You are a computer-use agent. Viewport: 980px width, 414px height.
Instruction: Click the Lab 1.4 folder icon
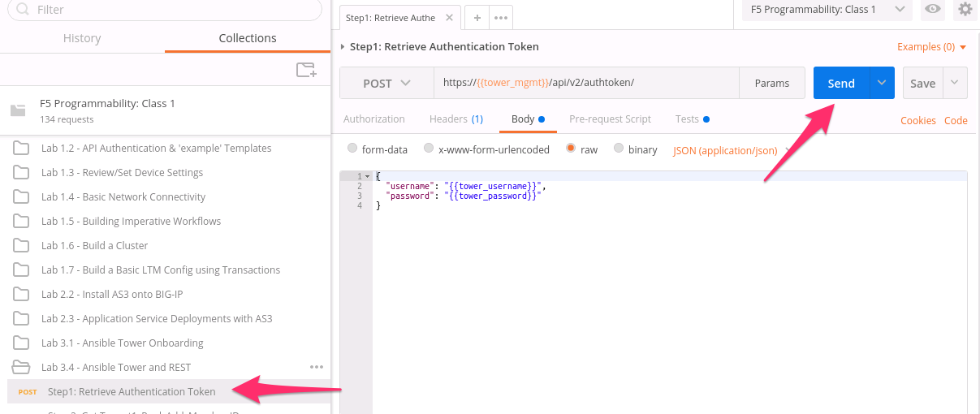[x=21, y=196]
